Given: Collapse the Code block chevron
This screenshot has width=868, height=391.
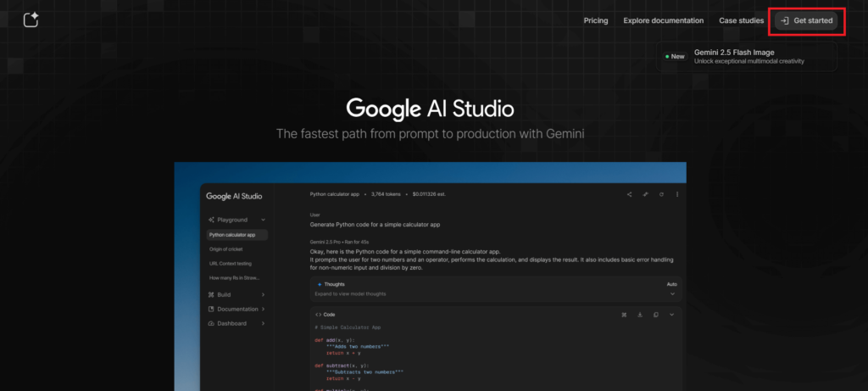Looking at the screenshot, I should 672,315.
